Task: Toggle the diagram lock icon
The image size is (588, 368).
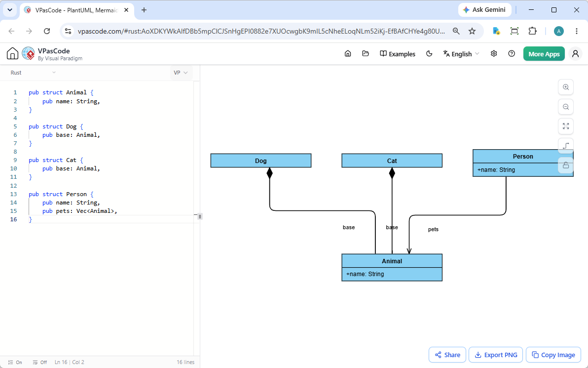Action: (x=566, y=165)
